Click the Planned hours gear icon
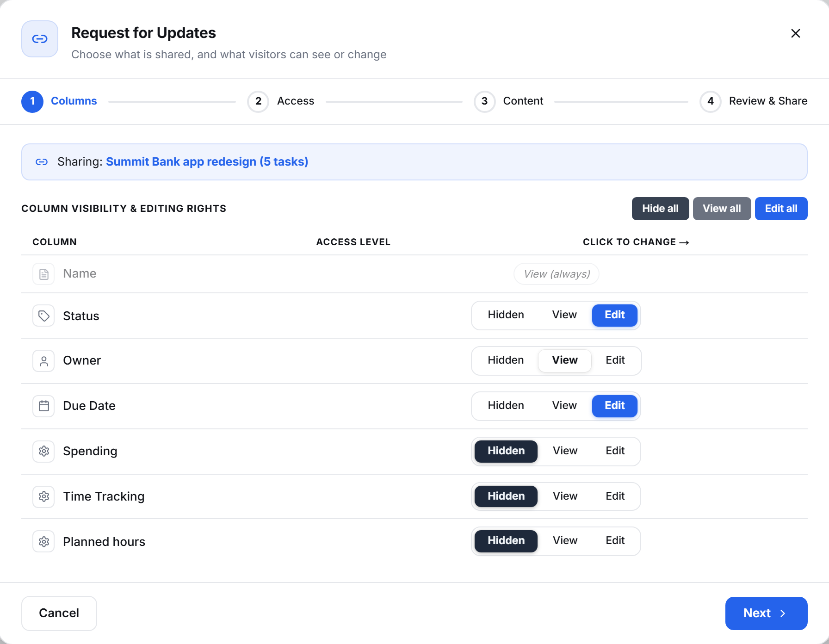The image size is (829, 644). click(43, 542)
